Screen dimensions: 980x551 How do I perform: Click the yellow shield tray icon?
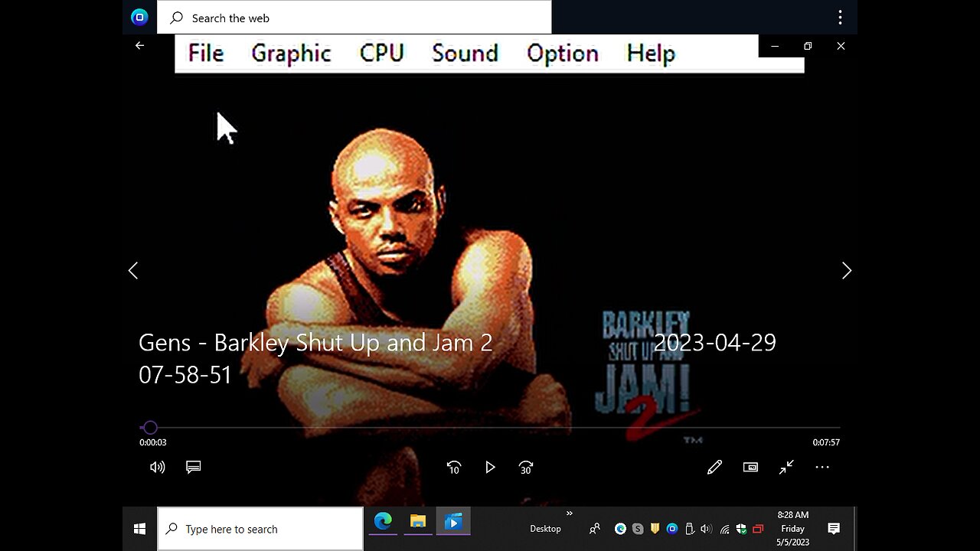tap(655, 529)
